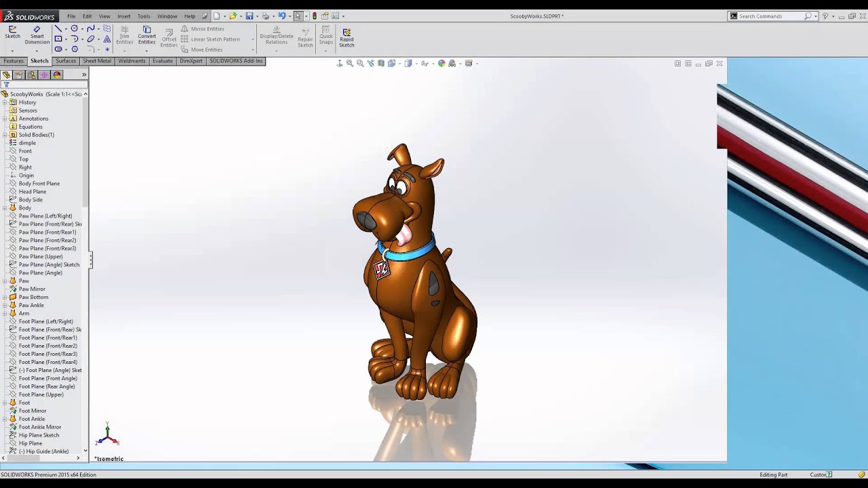Image resolution: width=868 pixels, height=488 pixels.
Task: Click the Save icon in top toolbar
Action: [250, 16]
